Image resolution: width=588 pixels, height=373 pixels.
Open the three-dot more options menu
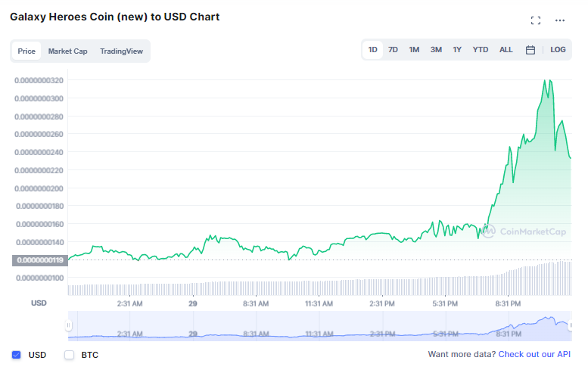point(559,20)
